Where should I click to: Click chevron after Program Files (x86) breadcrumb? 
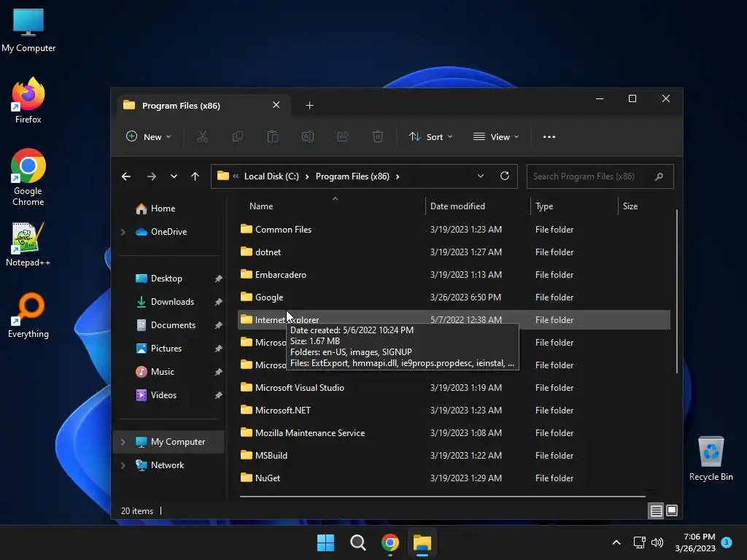tap(398, 176)
